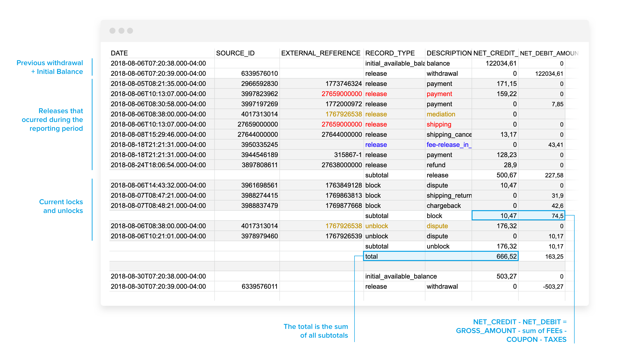Click the second gray window control dot
The width and height of the screenshot is (618, 364).
[121, 31]
